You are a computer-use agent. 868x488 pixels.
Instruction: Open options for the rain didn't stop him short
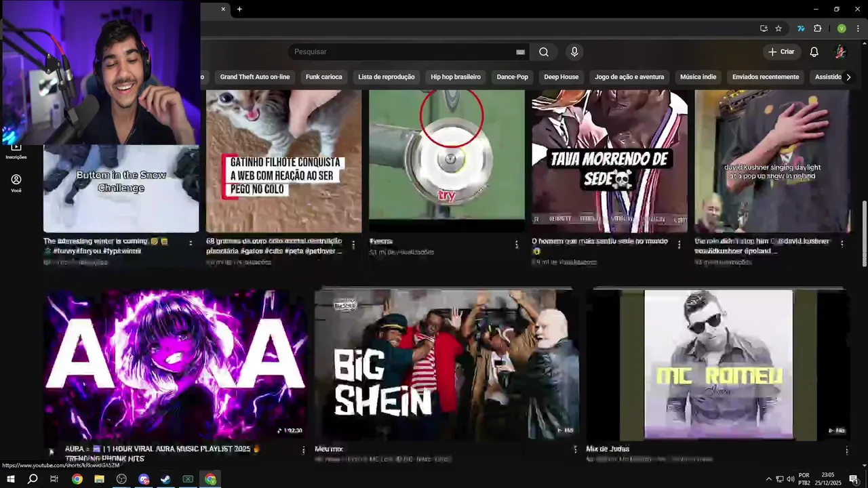pyautogui.click(x=842, y=243)
